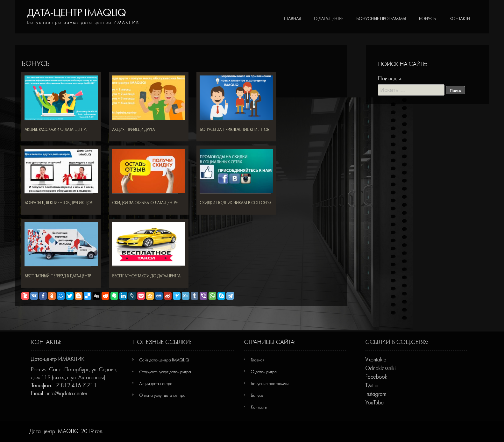This screenshot has width=504, height=442.
Task: Go to БОНУСНЫЕ ПРОГРАММЫ menu item
Action: tap(381, 18)
